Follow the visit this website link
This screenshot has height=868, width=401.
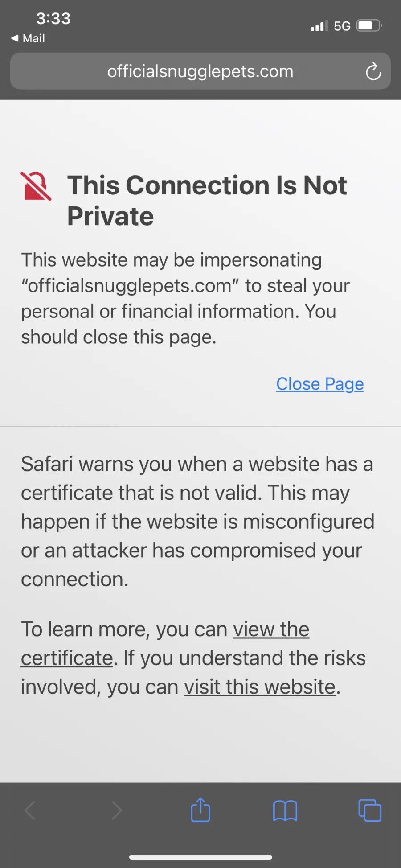260,687
